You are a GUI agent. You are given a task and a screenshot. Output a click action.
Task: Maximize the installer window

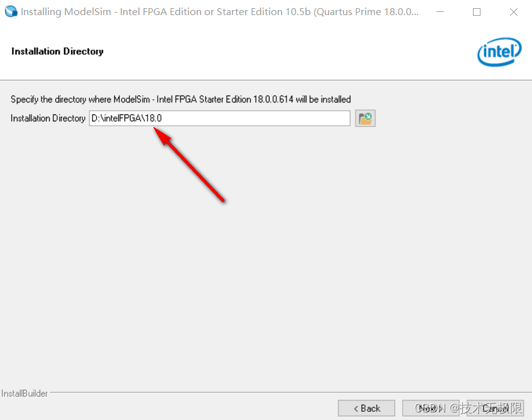pos(476,12)
